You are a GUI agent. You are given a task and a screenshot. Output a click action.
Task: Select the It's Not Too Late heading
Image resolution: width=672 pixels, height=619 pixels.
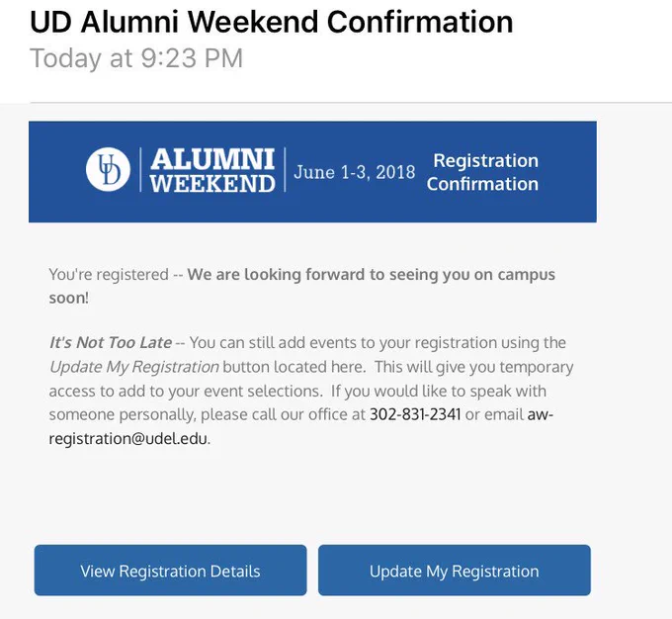click(111, 342)
